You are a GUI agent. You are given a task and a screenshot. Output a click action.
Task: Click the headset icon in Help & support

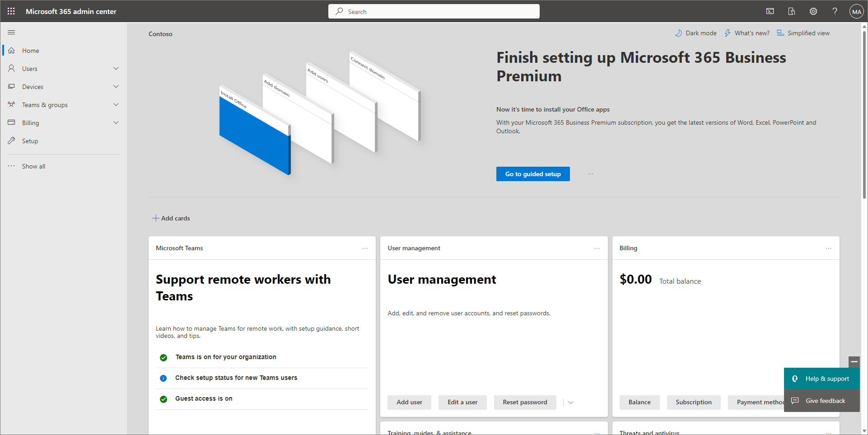(x=795, y=379)
